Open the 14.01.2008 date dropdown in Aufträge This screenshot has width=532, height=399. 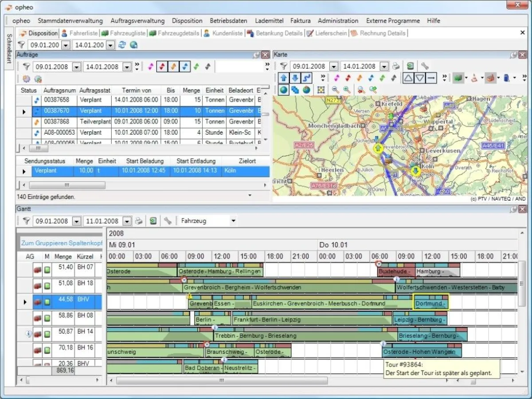[x=127, y=67]
